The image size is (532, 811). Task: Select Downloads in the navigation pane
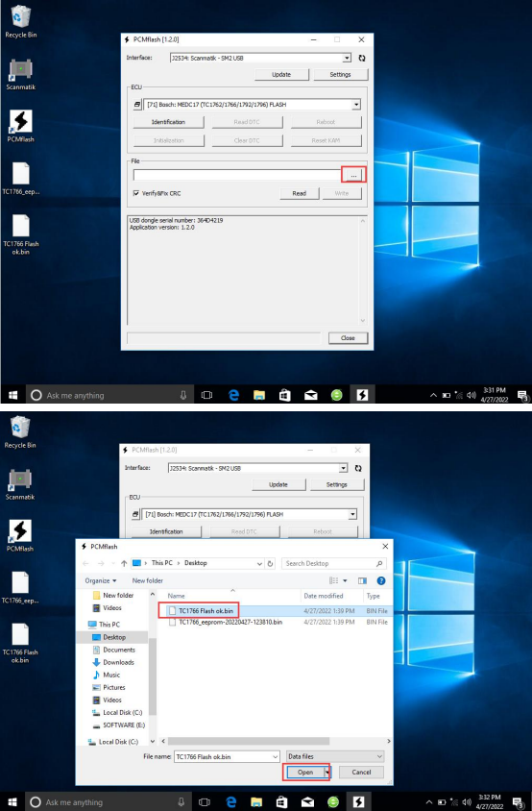point(118,663)
